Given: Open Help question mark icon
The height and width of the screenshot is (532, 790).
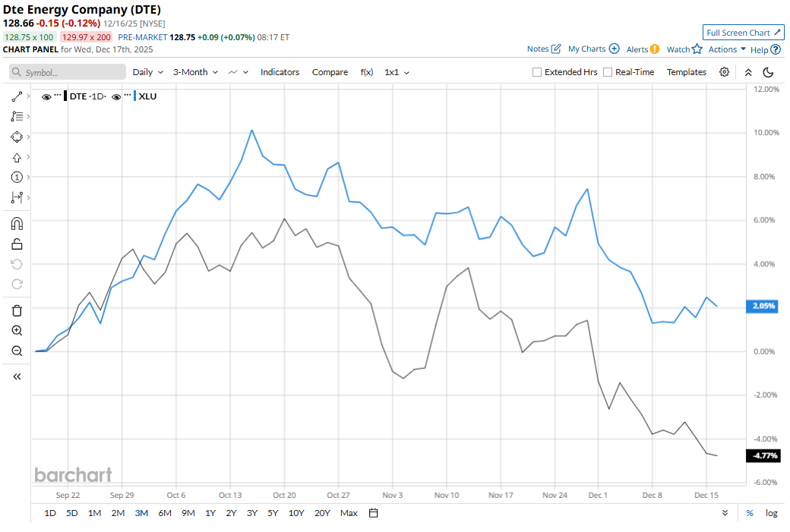Looking at the screenshot, I should click(776, 49).
